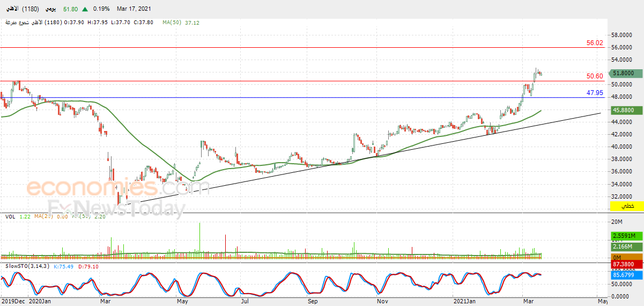
Task: Click the 58.0000 price axis label
Action: [622, 35]
